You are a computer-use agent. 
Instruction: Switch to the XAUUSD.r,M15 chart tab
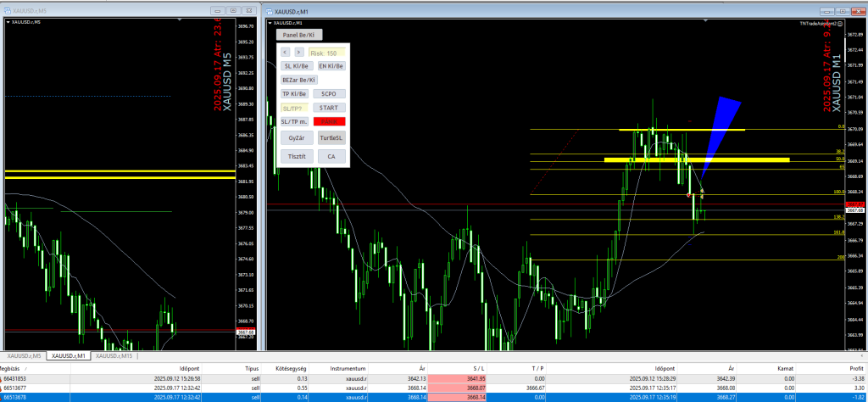113,355
